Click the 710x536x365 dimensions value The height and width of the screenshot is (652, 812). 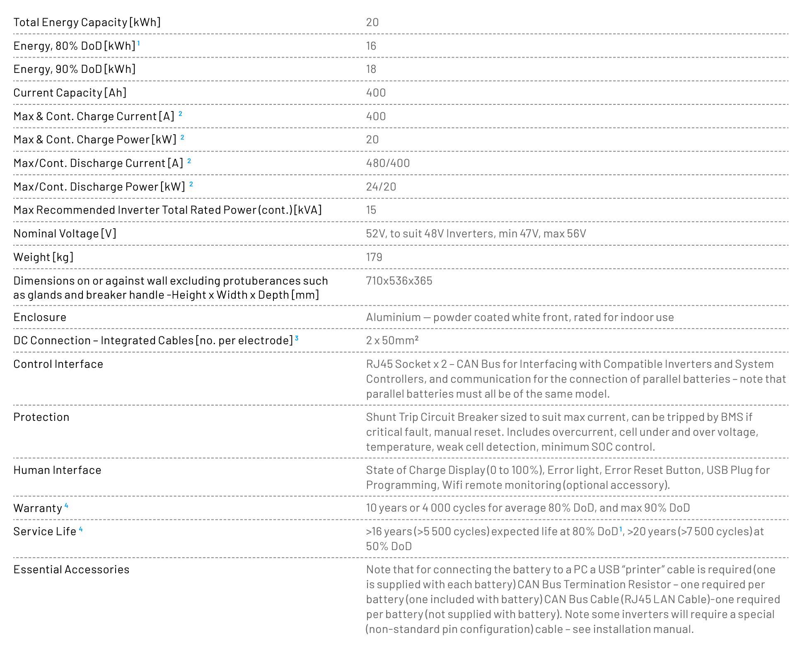pyautogui.click(x=399, y=281)
